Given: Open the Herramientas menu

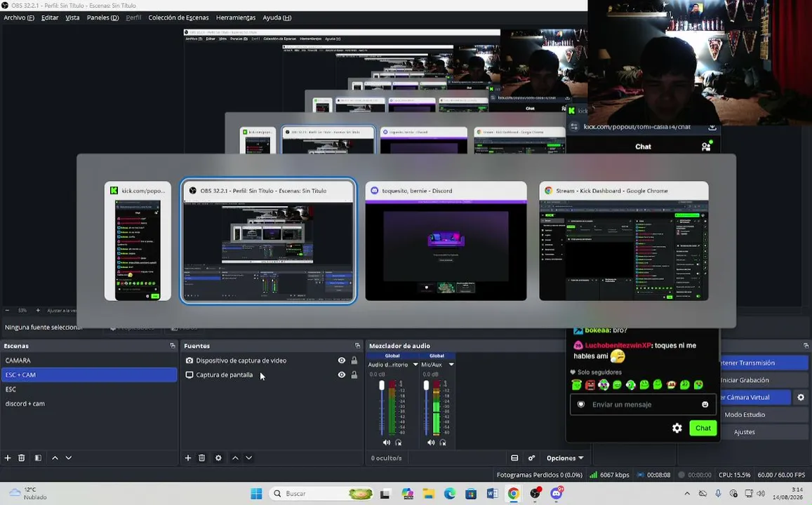Looking at the screenshot, I should pos(236,18).
